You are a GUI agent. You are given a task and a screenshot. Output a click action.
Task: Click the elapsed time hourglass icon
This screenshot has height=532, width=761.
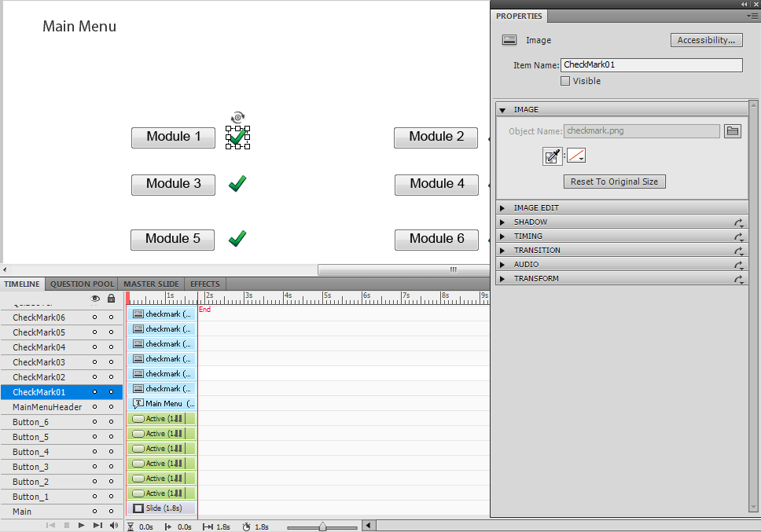pos(131,526)
